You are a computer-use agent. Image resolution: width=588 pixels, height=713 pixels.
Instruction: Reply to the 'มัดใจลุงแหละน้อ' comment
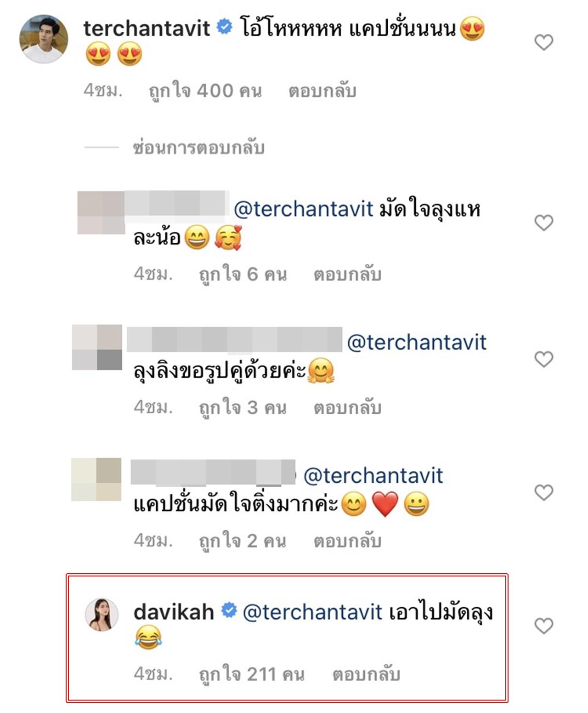click(347, 274)
